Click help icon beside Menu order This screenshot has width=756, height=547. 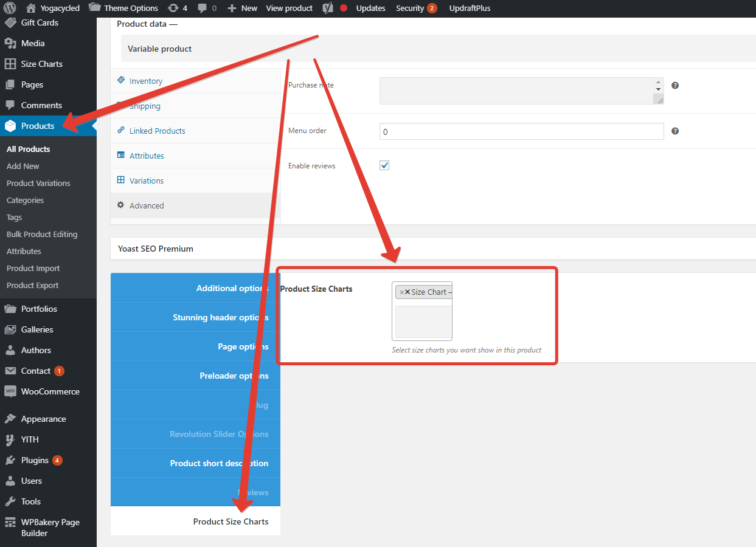coord(675,131)
